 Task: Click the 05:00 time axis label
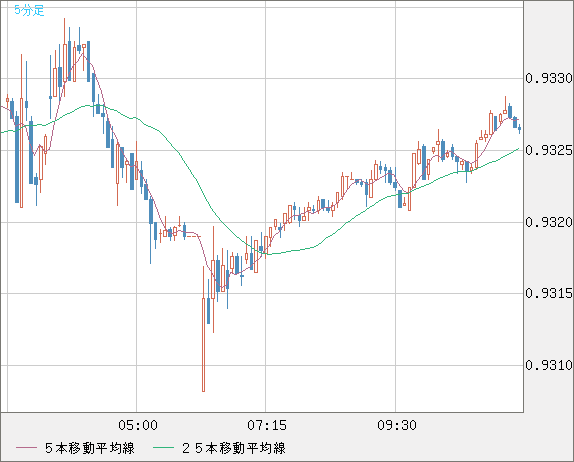point(138,425)
